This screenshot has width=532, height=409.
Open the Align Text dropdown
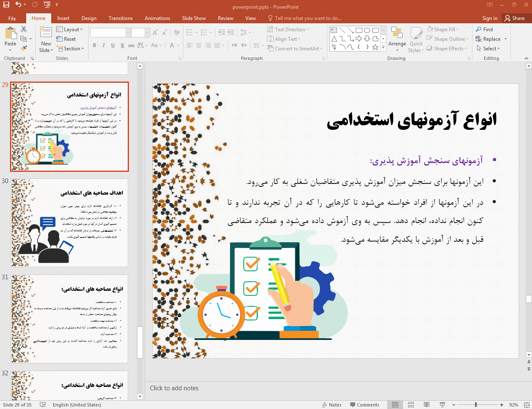coord(284,39)
